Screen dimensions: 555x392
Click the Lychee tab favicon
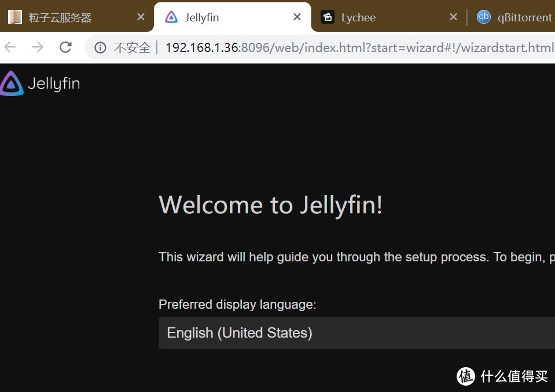(328, 17)
